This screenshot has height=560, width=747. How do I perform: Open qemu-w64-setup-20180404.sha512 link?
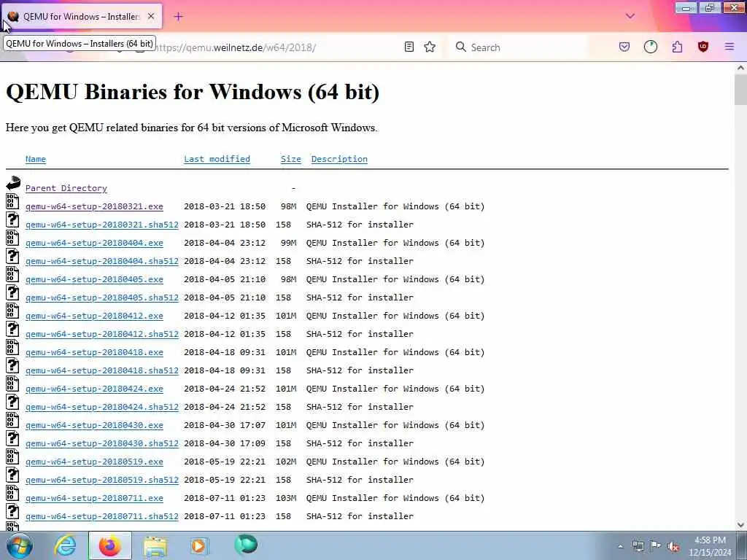(102, 262)
